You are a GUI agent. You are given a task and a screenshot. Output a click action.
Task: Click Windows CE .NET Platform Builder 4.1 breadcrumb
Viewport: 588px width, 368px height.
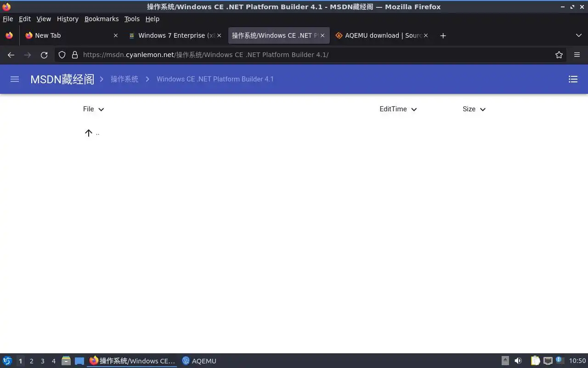[x=215, y=79]
